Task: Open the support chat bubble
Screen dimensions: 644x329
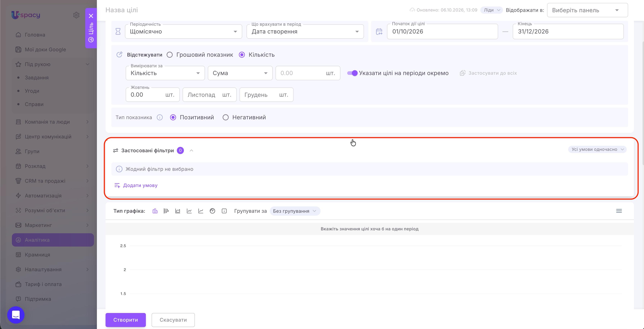Action: coord(16,315)
